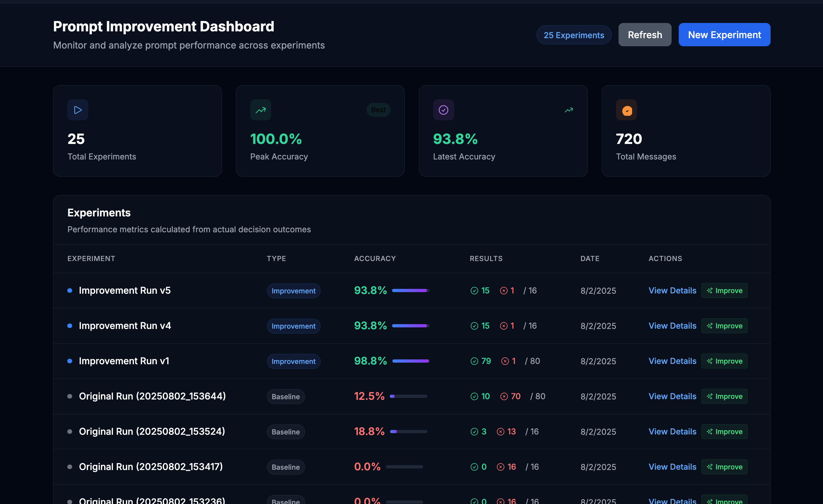Open View Details for Original Run (20250802_153524)

coord(672,432)
